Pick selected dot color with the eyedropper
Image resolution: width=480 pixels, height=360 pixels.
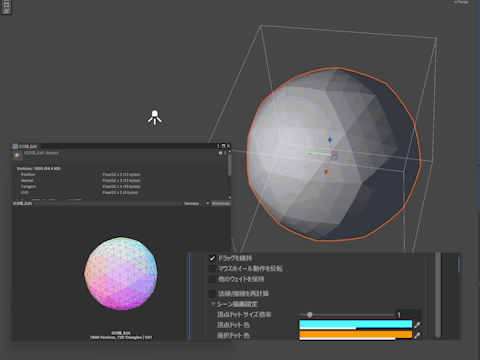click(x=417, y=335)
